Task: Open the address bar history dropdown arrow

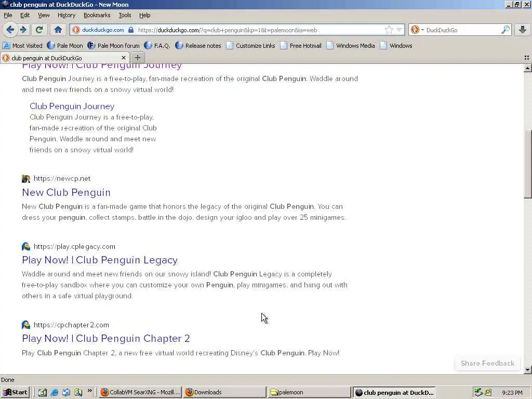Action: point(400,30)
